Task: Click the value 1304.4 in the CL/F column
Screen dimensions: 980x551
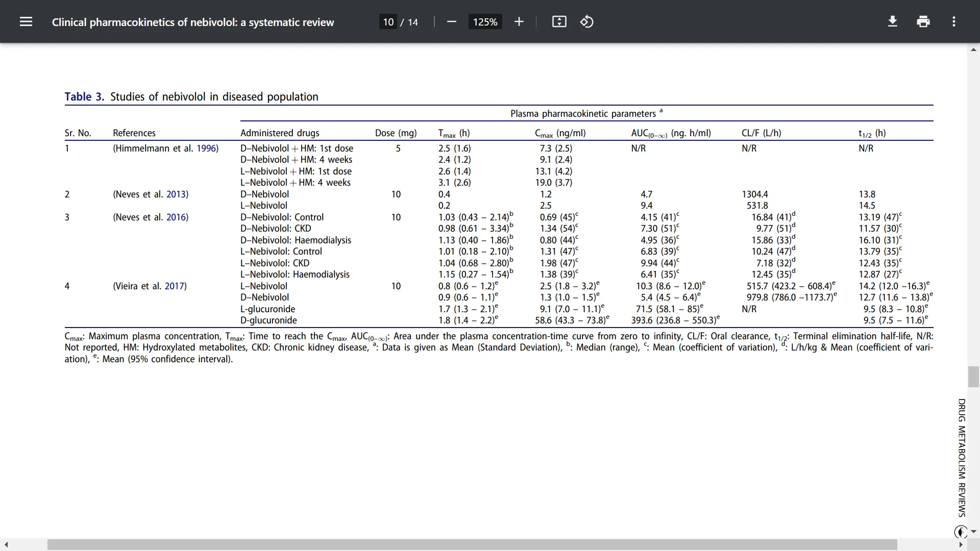Action: 755,194
